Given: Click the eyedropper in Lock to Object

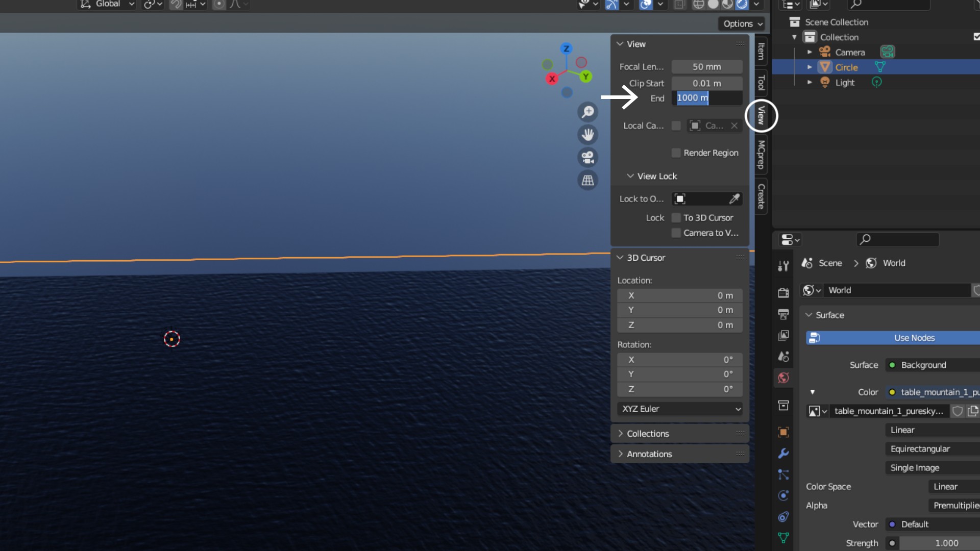Looking at the screenshot, I should pyautogui.click(x=734, y=199).
